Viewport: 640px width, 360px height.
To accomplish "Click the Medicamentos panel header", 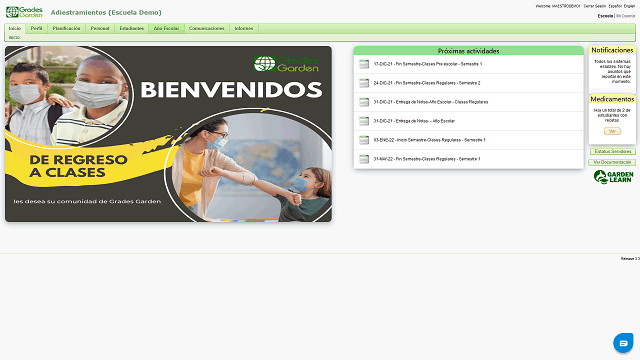I will click(612, 99).
